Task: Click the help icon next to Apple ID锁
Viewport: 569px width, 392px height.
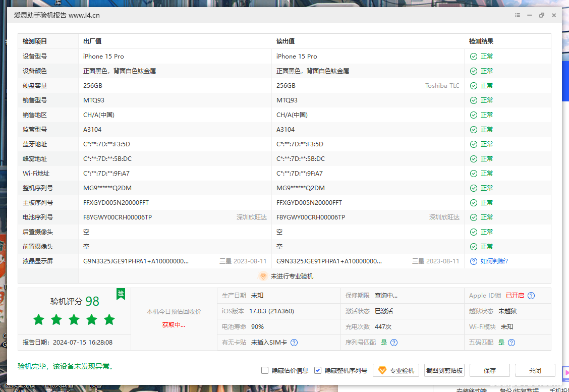Action: pyautogui.click(x=531, y=296)
